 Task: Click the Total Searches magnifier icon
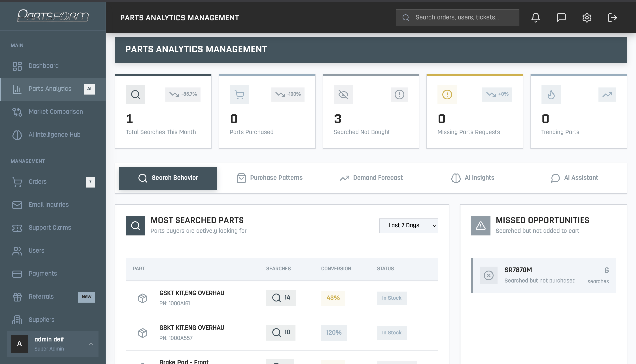[x=135, y=95]
